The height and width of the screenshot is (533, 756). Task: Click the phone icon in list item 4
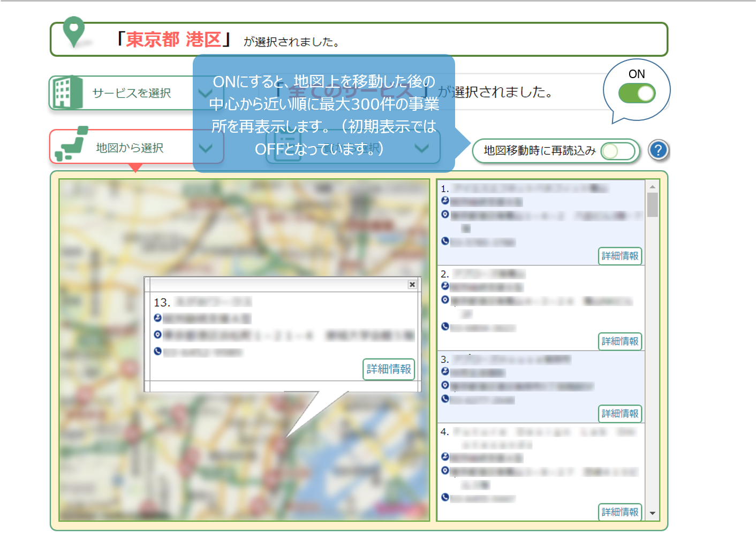point(445,498)
